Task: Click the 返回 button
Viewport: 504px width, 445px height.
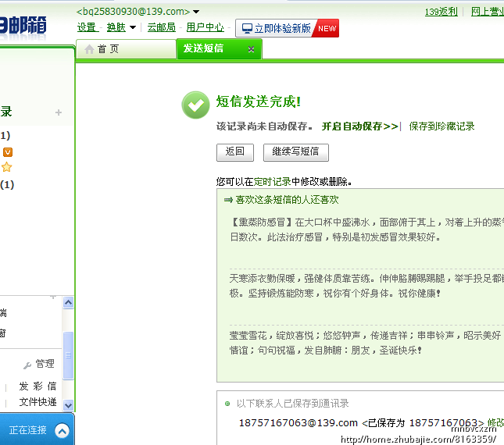Action: [x=235, y=152]
